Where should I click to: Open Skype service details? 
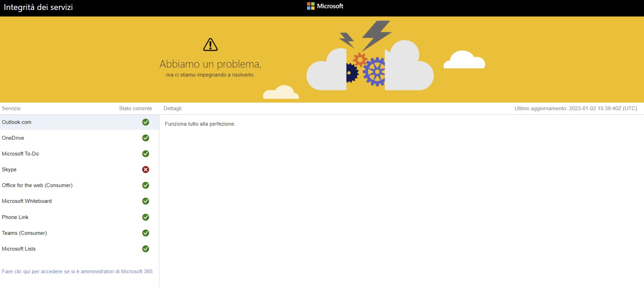coord(9,170)
